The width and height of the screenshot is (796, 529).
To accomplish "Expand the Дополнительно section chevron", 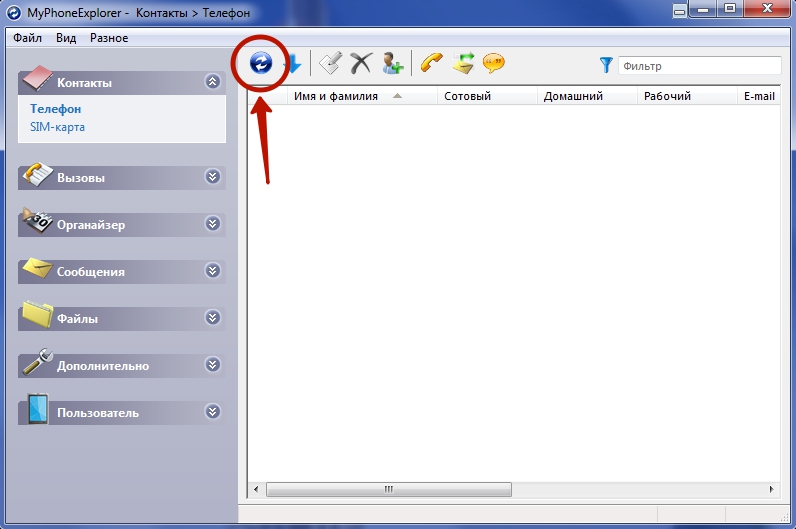I will click(x=213, y=365).
